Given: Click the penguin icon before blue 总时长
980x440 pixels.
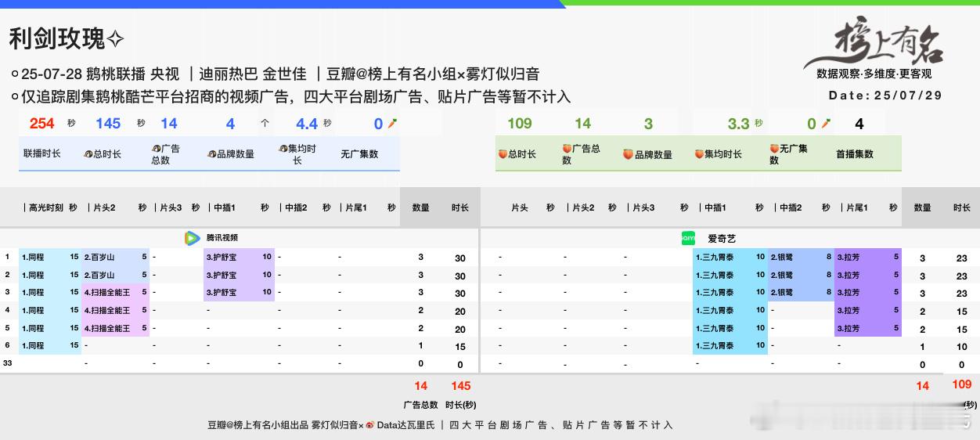Looking at the screenshot, I should coord(88,154).
